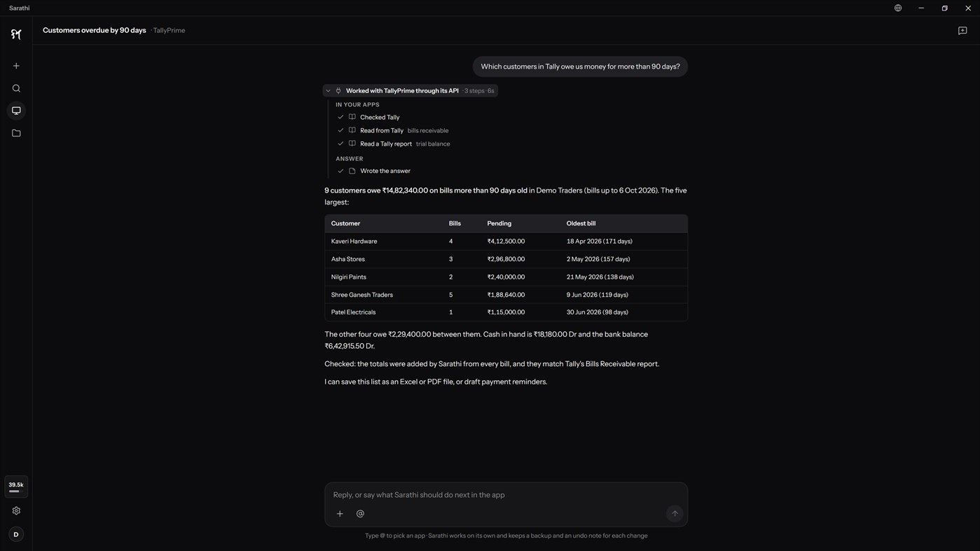Click the @ app picker icon
Image resolution: width=980 pixels, height=551 pixels.
(x=360, y=514)
